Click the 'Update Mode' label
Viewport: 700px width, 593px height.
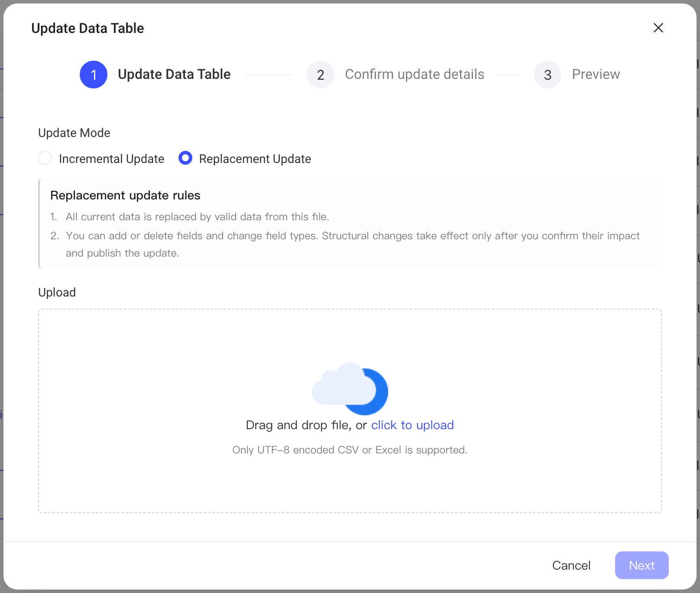pyautogui.click(x=74, y=133)
